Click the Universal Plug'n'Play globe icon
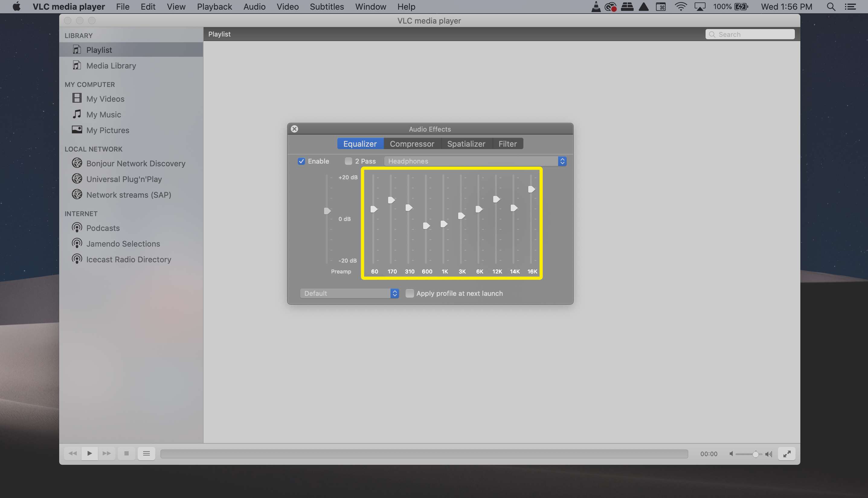Viewport: 868px width, 498px height. pyautogui.click(x=77, y=179)
